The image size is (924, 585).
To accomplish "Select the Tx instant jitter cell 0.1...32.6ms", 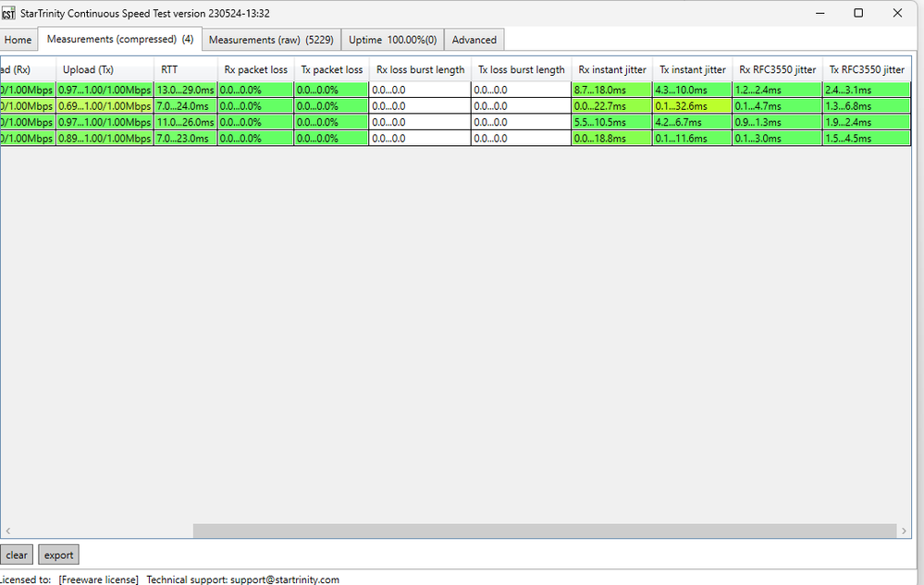I will [x=693, y=106].
